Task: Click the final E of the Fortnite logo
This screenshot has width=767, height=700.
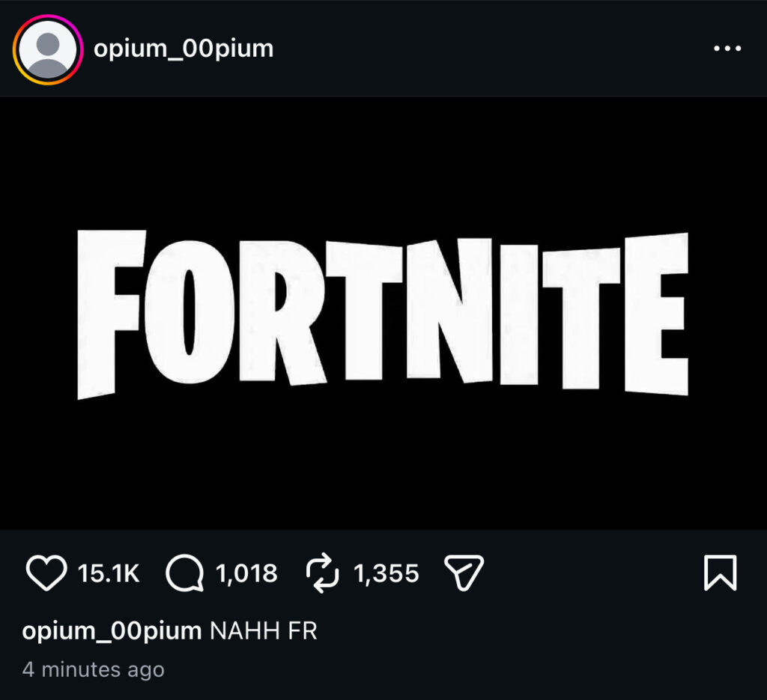Action: [x=656, y=314]
